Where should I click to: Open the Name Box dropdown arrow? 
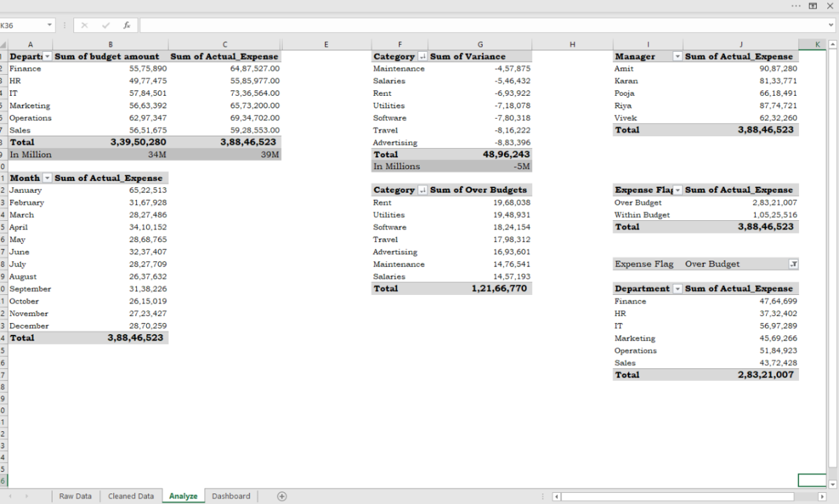[x=50, y=25]
